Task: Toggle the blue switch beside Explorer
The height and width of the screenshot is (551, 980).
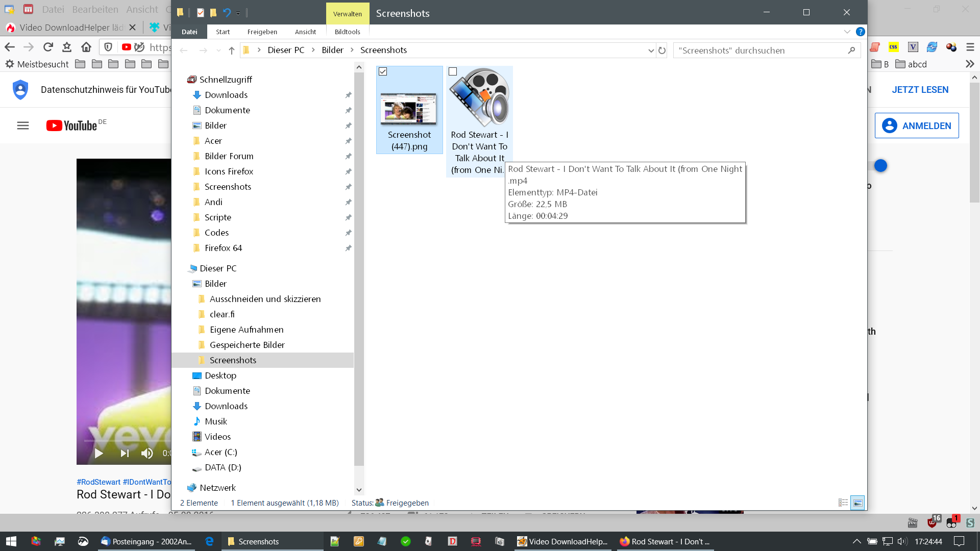Action: [880, 166]
